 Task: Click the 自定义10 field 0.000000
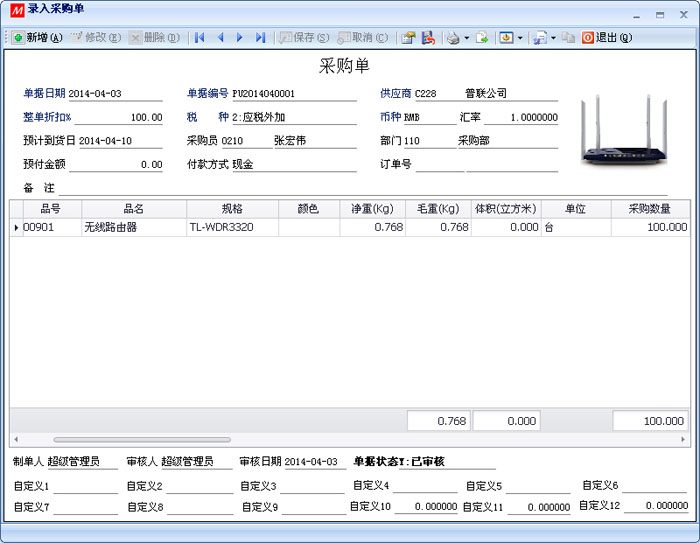(x=426, y=507)
